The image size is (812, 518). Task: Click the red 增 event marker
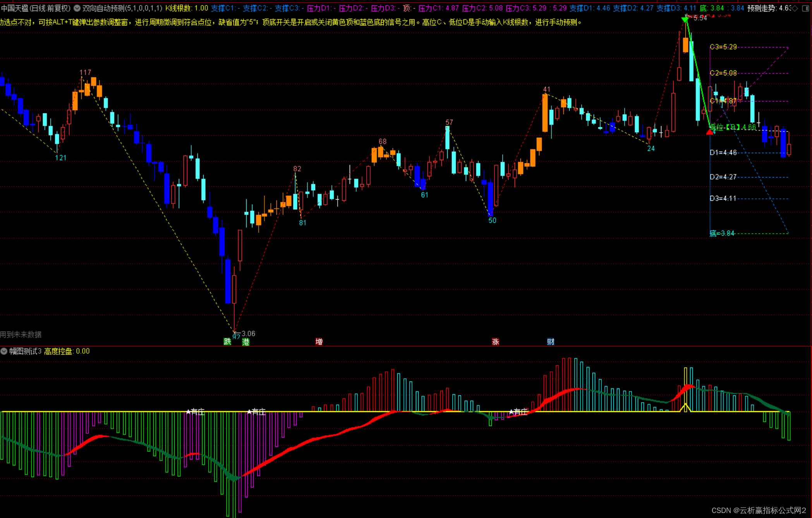click(x=319, y=342)
